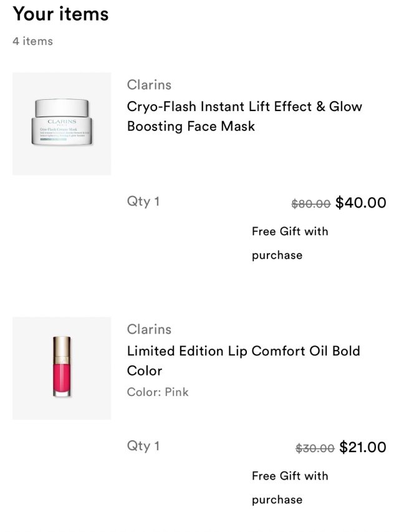Click the $21.00 sale price
This screenshot has width=399, height=532.
(362, 447)
